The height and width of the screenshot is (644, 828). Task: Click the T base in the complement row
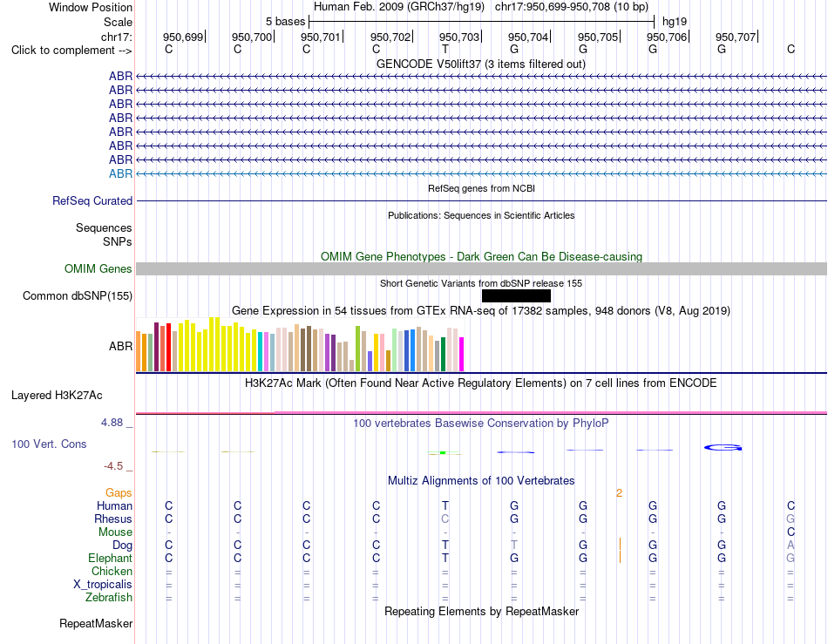(x=445, y=49)
